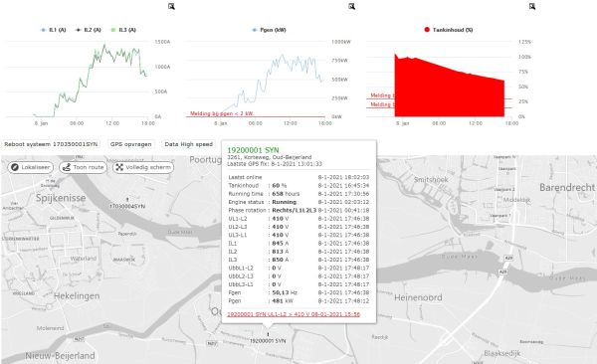597x364 pixels.
Task: Select the 19200001 SYN map marker
Action: 268,334
